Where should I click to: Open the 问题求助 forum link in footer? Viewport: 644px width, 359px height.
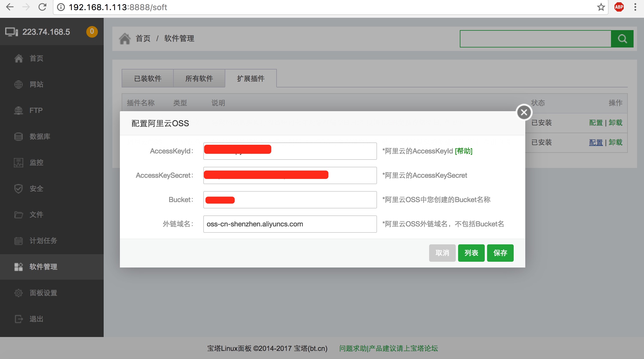[388, 348]
